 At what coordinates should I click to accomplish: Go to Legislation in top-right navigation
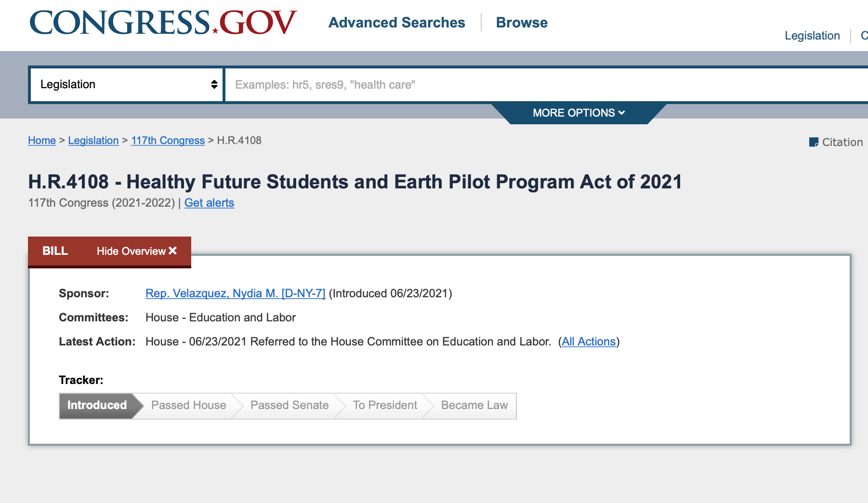point(812,36)
